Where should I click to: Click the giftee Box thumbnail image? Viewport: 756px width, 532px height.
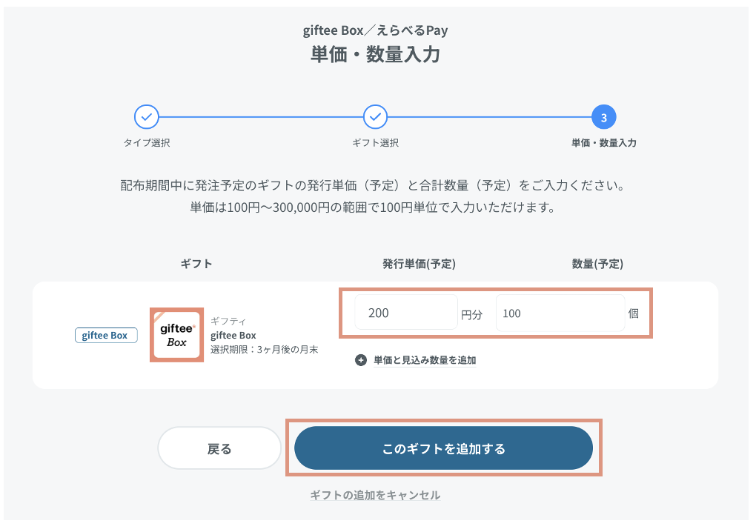pyautogui.click(x=177, y=335)
